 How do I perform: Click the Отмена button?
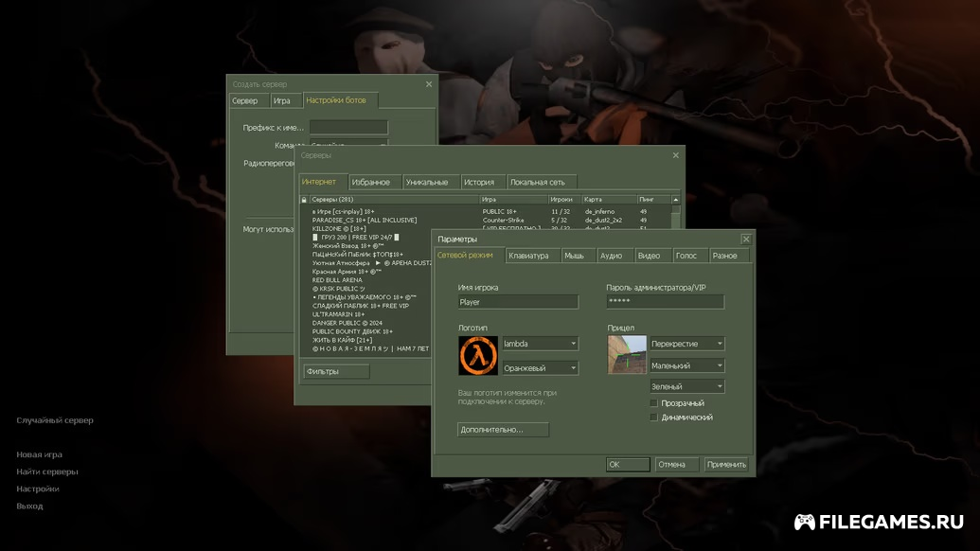click(x=677, y=465)
